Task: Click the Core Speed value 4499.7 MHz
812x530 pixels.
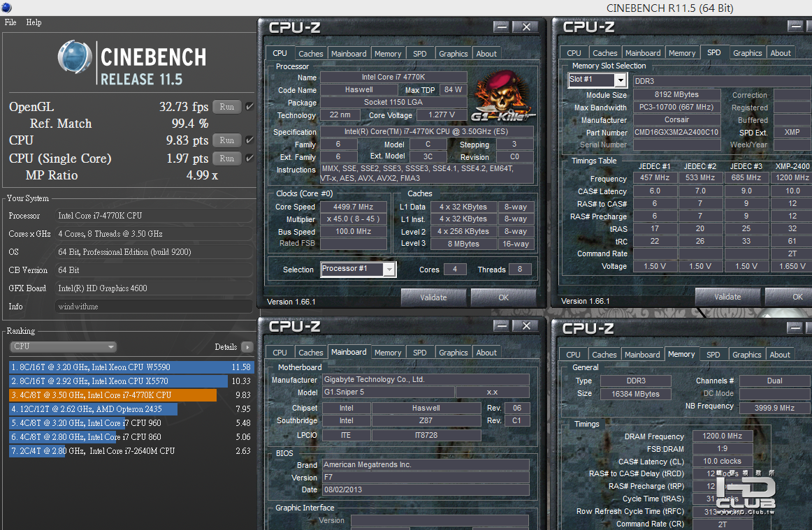Action: [353, 207]
